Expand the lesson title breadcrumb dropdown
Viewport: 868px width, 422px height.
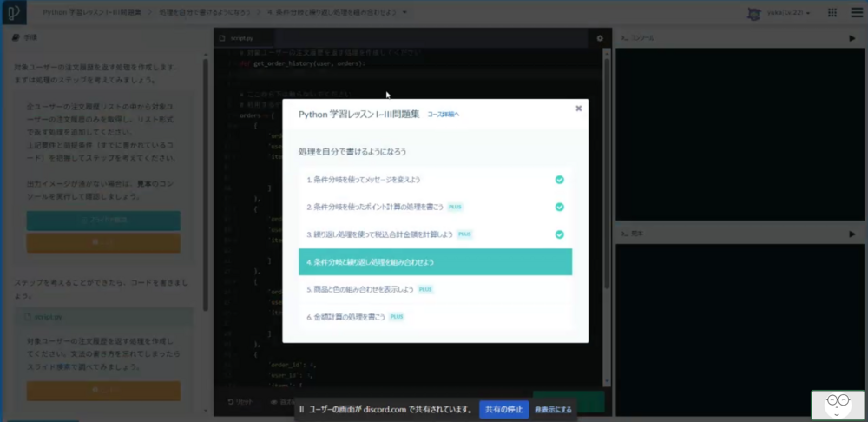coord(404,13)
